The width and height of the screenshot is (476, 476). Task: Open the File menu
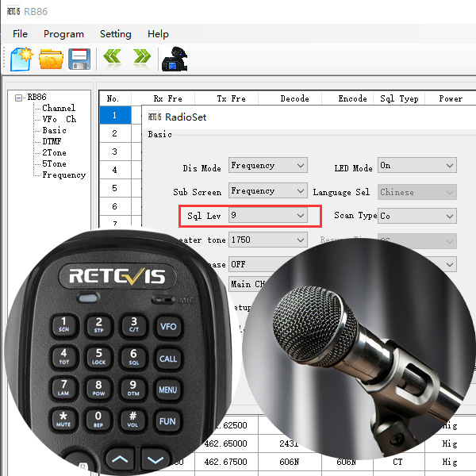pyautogui.click(x=20, y=33)
